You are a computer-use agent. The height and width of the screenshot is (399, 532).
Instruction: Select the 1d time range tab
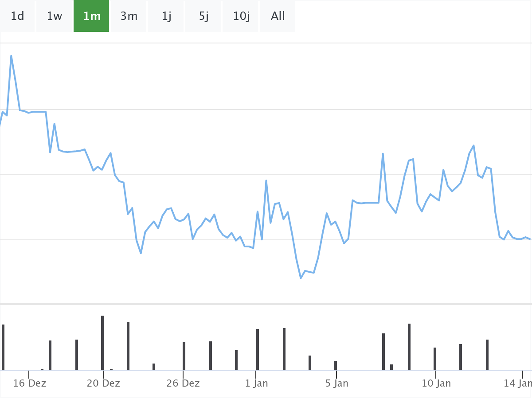click(x=17, y=16)
